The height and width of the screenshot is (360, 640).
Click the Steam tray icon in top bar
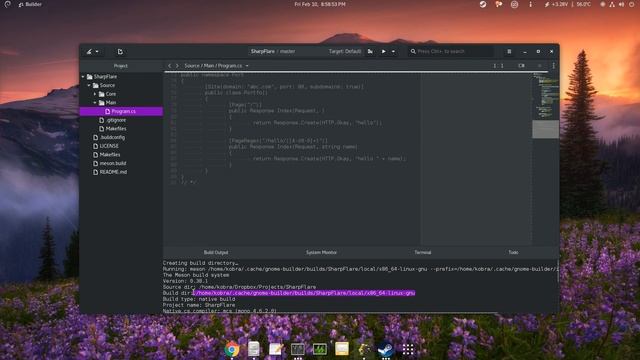coord(483,4)
